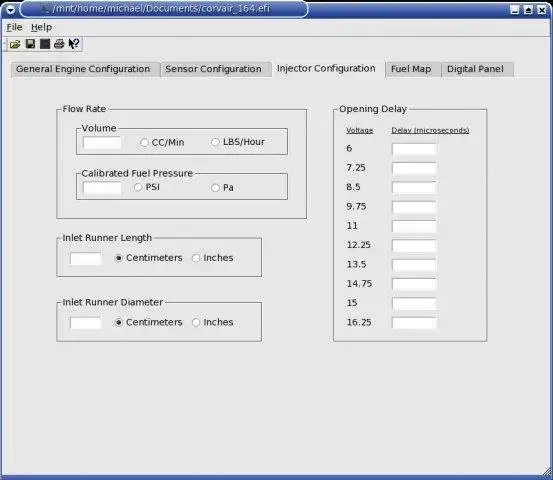
Task: Click the Print toolbar icon
Action: 59,44
